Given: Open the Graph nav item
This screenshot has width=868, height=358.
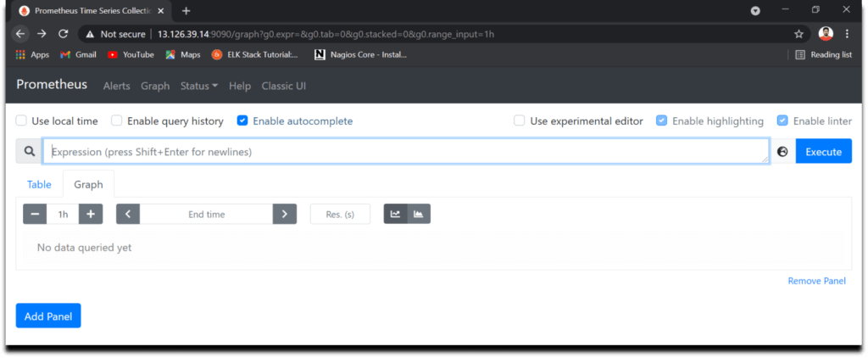Looking at the screenshot, I should coord(155,86).
